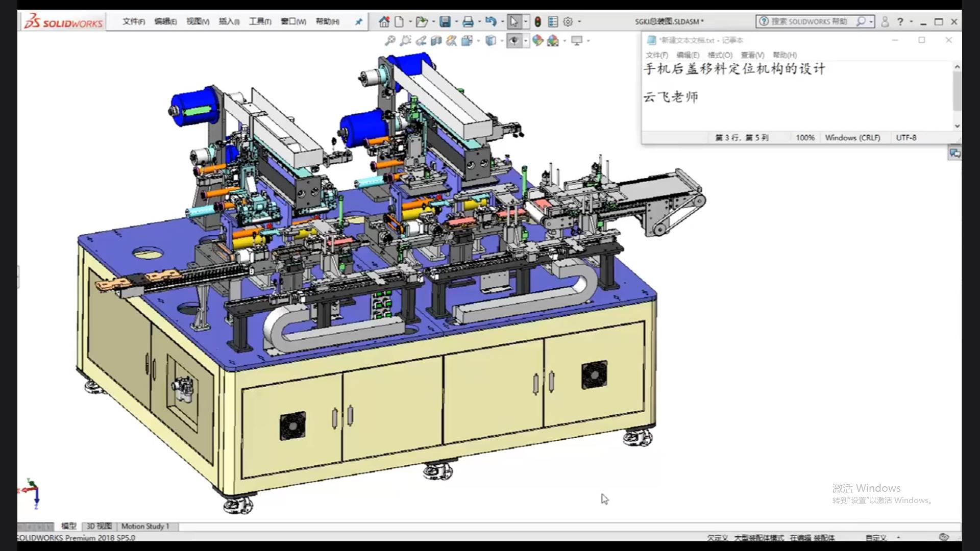Expand the Select tool dropdown arrow

(526, 21)
